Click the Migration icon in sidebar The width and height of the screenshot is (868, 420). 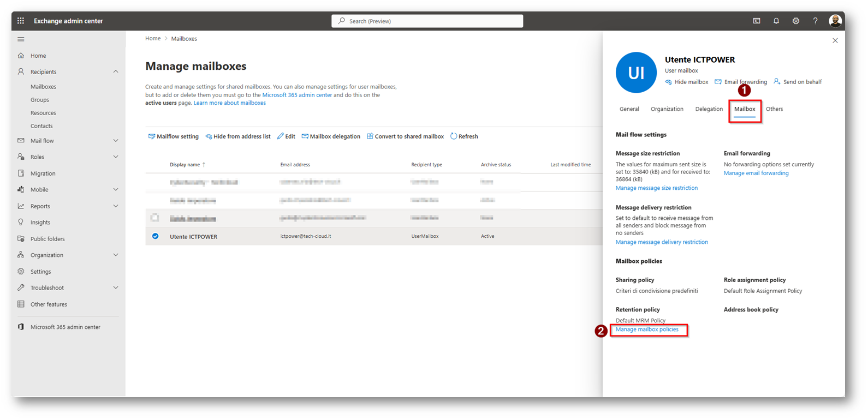[x=21, y=173]
